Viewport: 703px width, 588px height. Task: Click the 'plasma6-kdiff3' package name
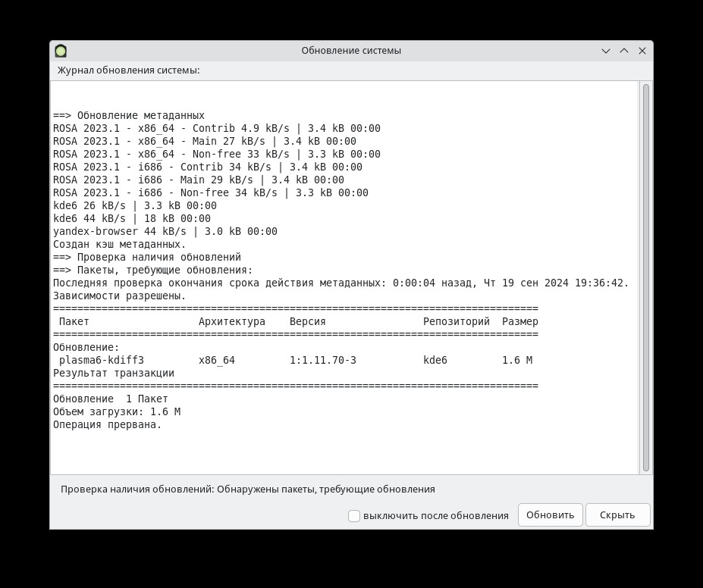click(102, 361)
